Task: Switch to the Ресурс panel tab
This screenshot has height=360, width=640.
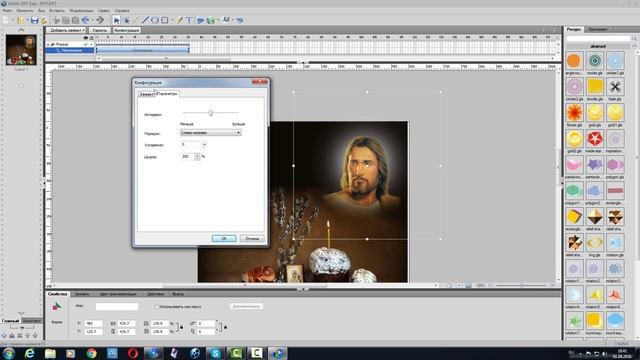Action: pos(573,29)
